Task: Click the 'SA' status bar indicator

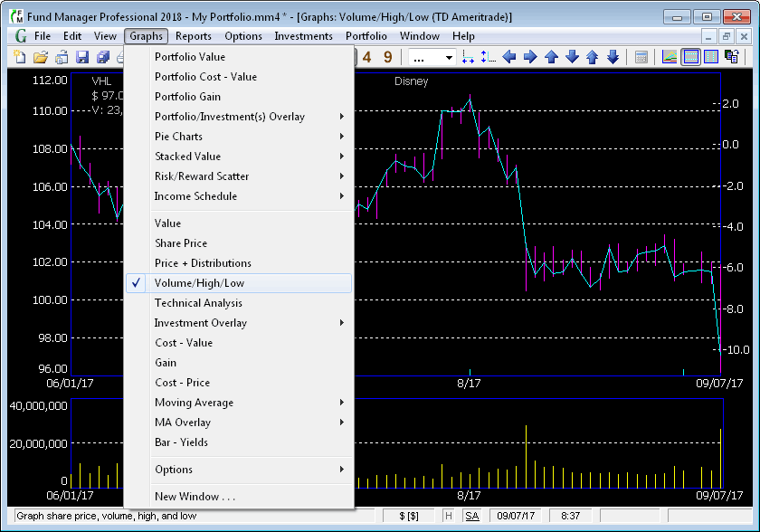Action: click(x=472, y=516)
